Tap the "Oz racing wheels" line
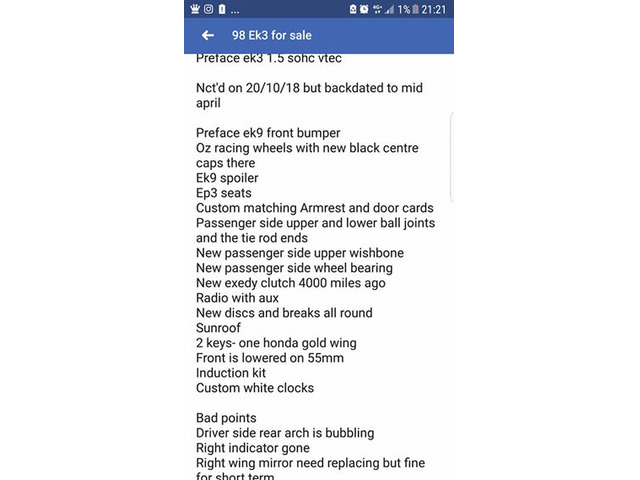The height and width of the screenshot is (480, 640). 307,155
